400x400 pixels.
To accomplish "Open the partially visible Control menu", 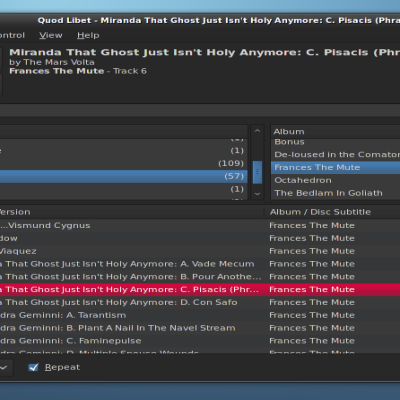I will point(12,35).
